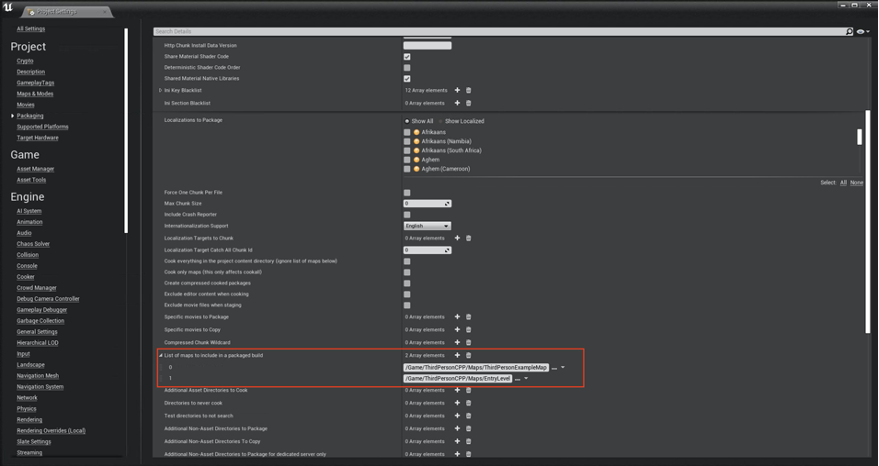Toggle Shared Material Native Libraries
Viewport: 879px width, 466px height.
(407, 79)
